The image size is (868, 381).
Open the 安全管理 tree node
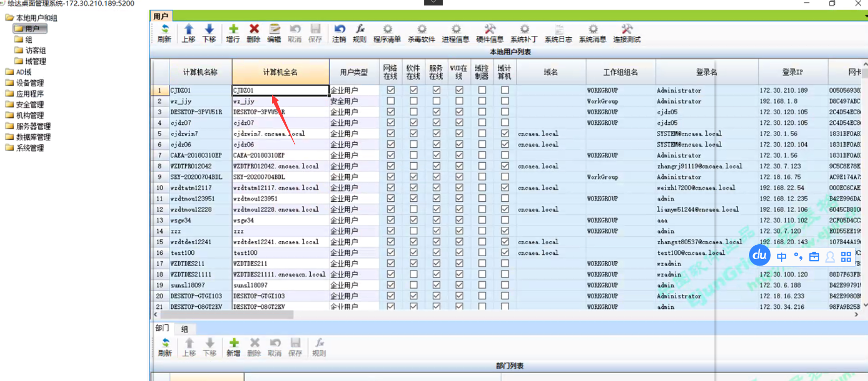(x=25, y=104)
